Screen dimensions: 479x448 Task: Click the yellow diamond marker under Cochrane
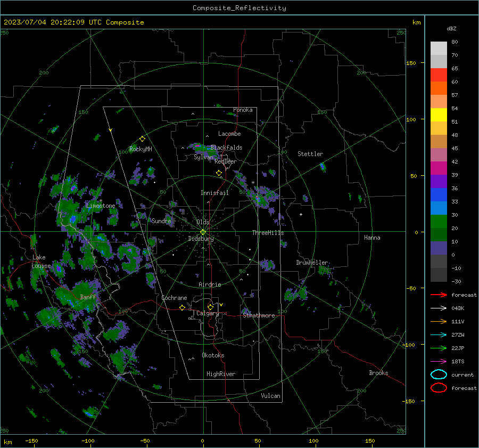pyautogui.click(x=182, y=307)
